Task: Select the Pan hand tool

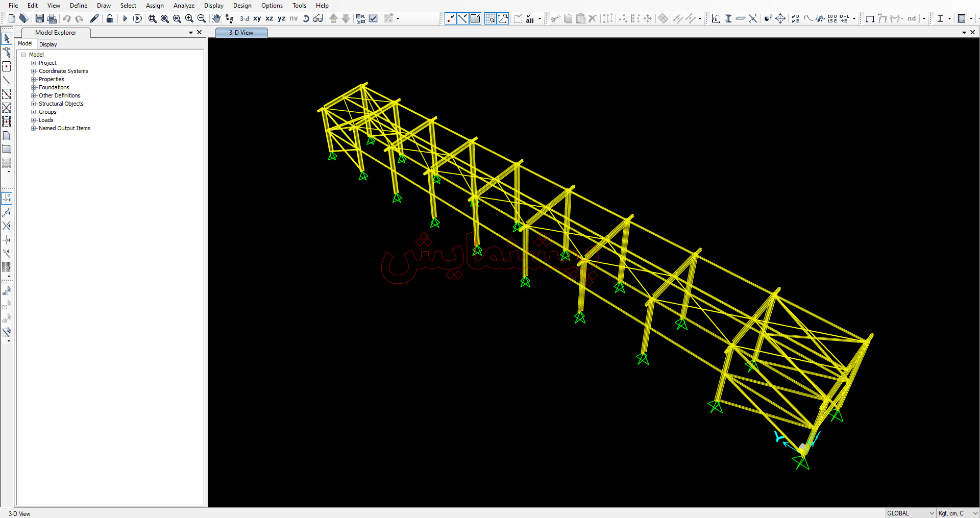Action: coord(216,18)
